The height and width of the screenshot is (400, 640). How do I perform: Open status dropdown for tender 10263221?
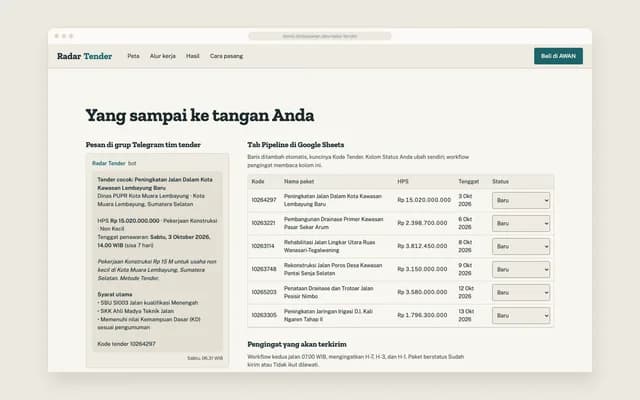pos(521,223)
